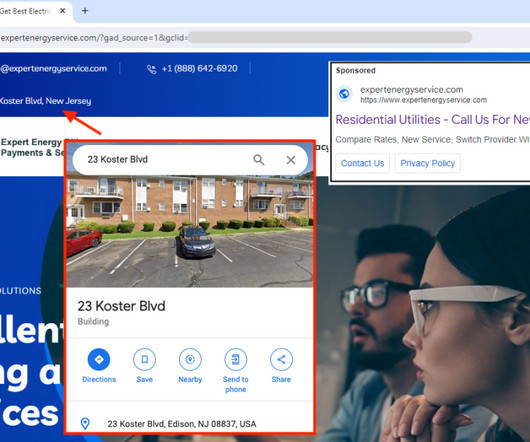
Task: Click the phone handset icon in header
Action: click(152, 69)
